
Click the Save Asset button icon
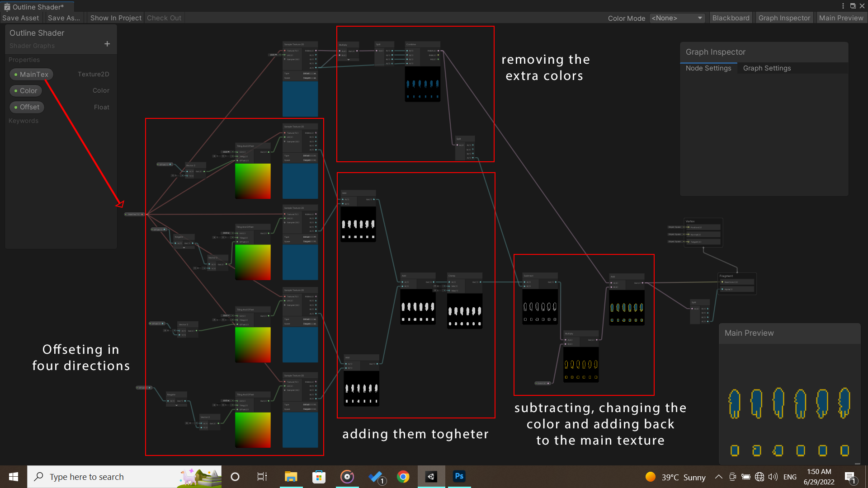21,18
